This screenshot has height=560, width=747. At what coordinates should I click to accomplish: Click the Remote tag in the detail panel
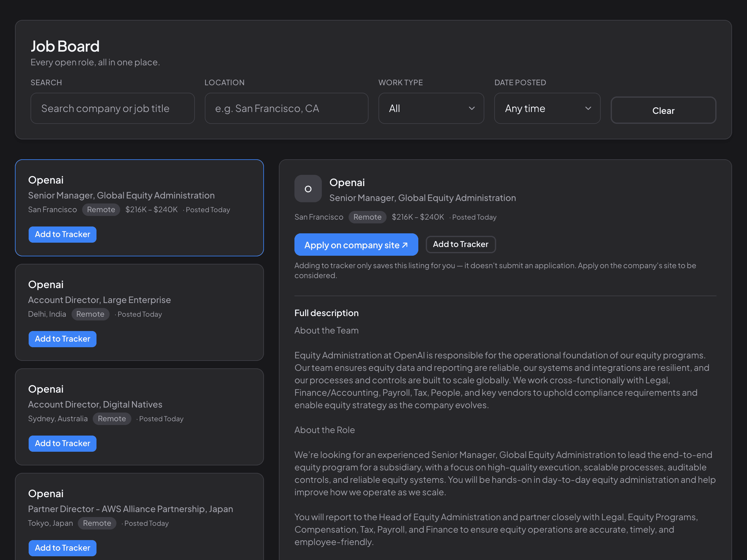coord(367,217)
